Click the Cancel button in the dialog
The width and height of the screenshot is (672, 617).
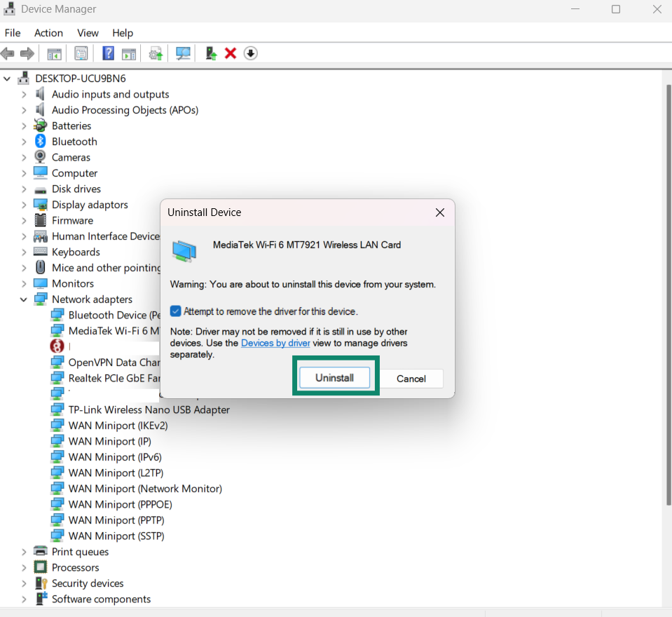[x=411, y=379]
